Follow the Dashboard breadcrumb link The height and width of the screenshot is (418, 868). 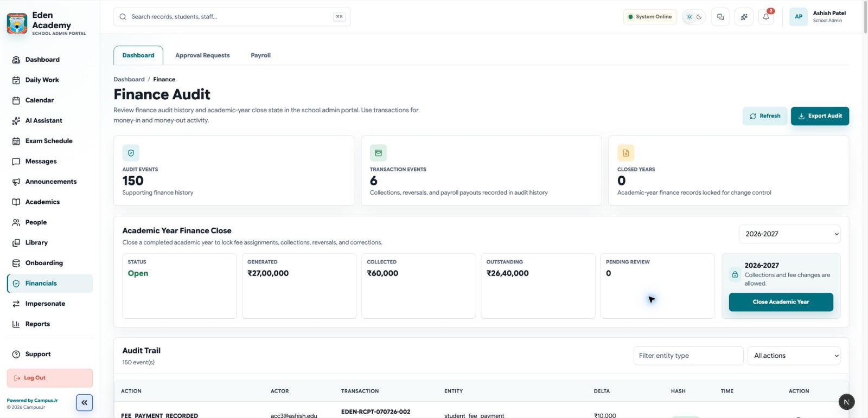[129, 79]
